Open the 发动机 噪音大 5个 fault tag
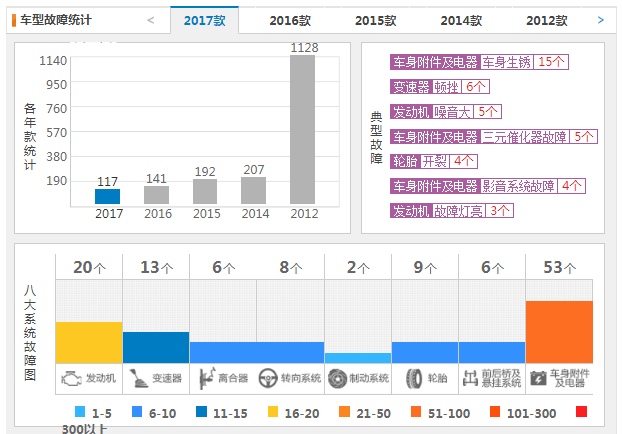Image resolution: width=622 pixels, height=434 pixels. (x=446, y=111)
